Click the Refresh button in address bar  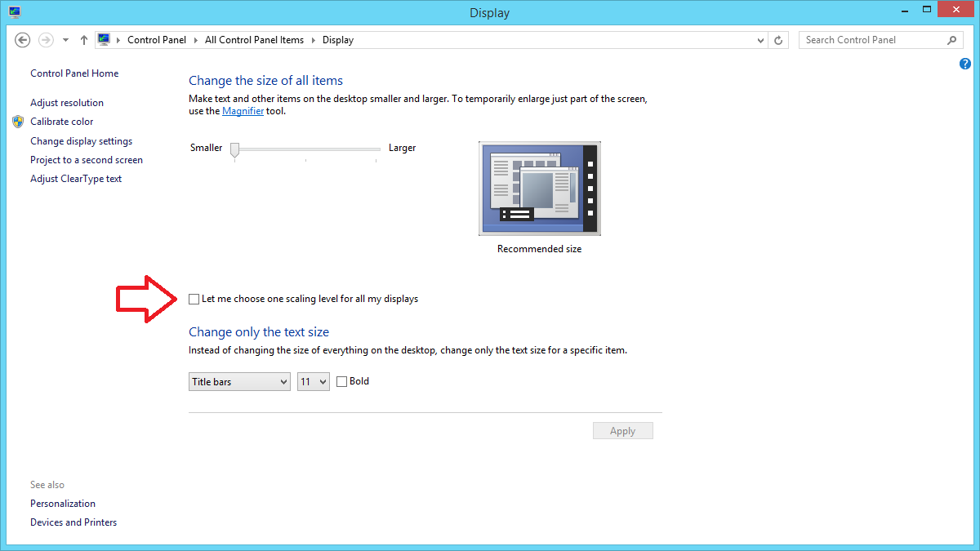[x=779, y=40]
